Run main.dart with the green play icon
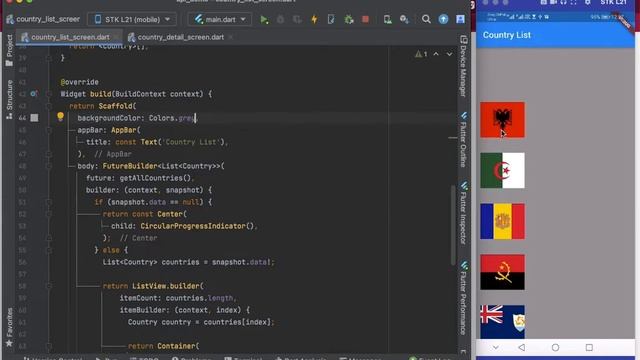 (264, 19)
